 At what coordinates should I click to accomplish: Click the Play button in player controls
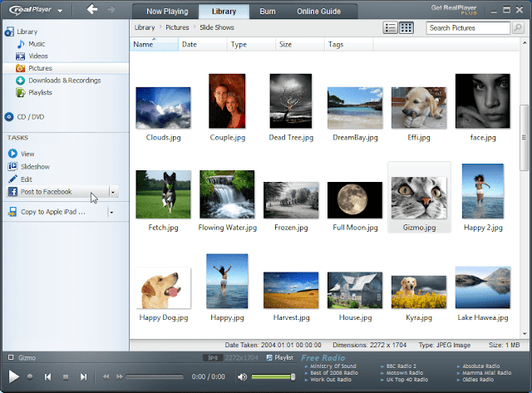click(x=13, y=376)
